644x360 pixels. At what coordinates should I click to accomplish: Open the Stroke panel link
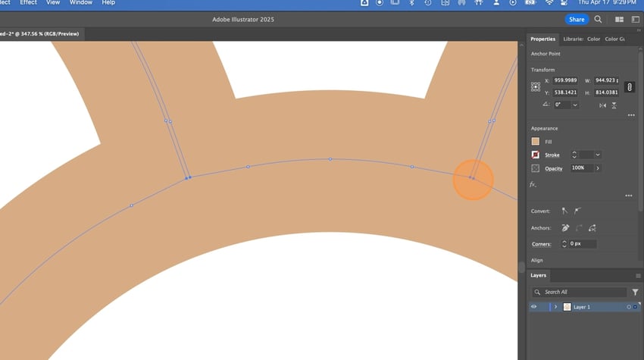(x=552, y=155)
